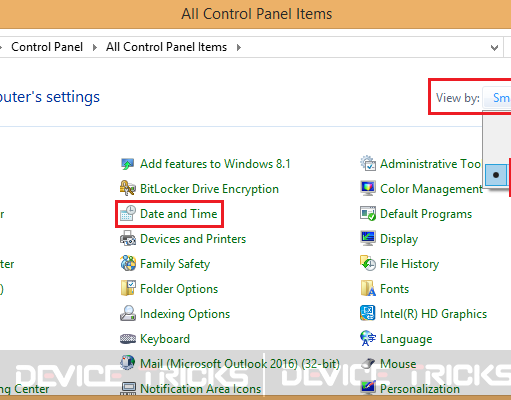Viewport: 511px width, 400px height.
Task: Expand the arrow after All Control Panel Items breadcrumb
Action: 239,47
